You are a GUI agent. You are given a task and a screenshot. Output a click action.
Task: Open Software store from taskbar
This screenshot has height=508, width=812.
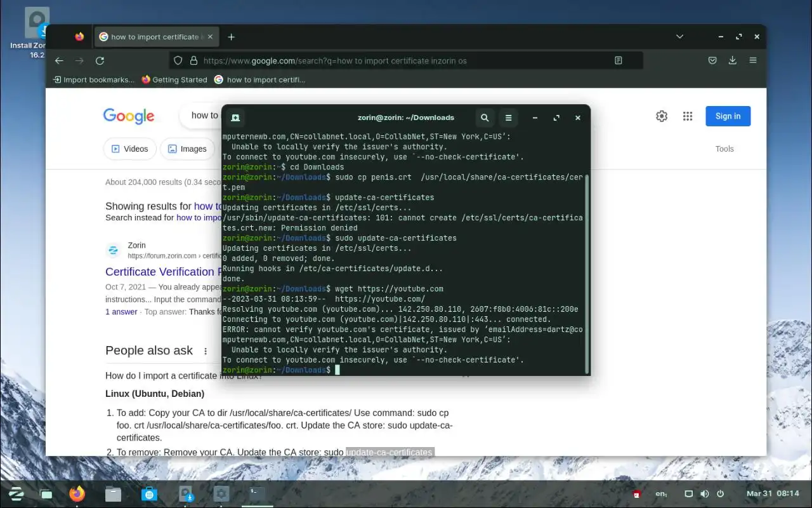pos(149,493)
